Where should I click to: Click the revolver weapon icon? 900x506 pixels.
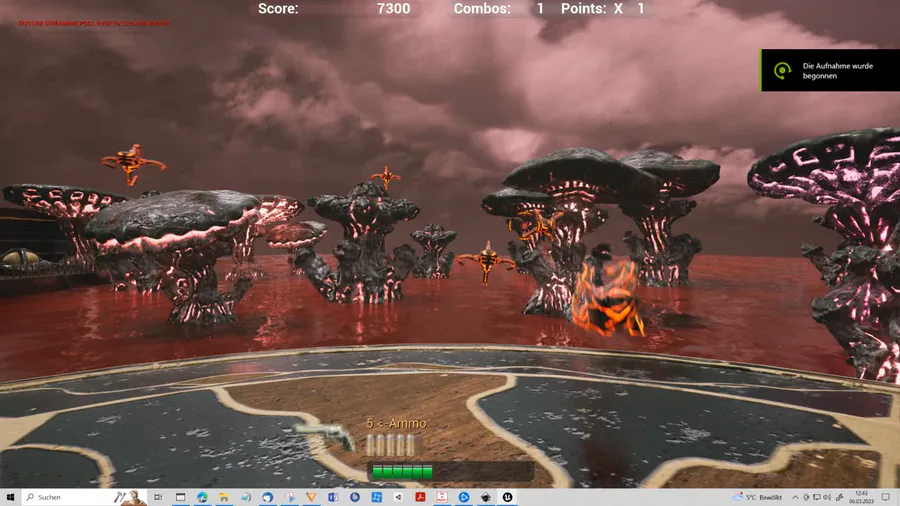click(x=325, y=437)
